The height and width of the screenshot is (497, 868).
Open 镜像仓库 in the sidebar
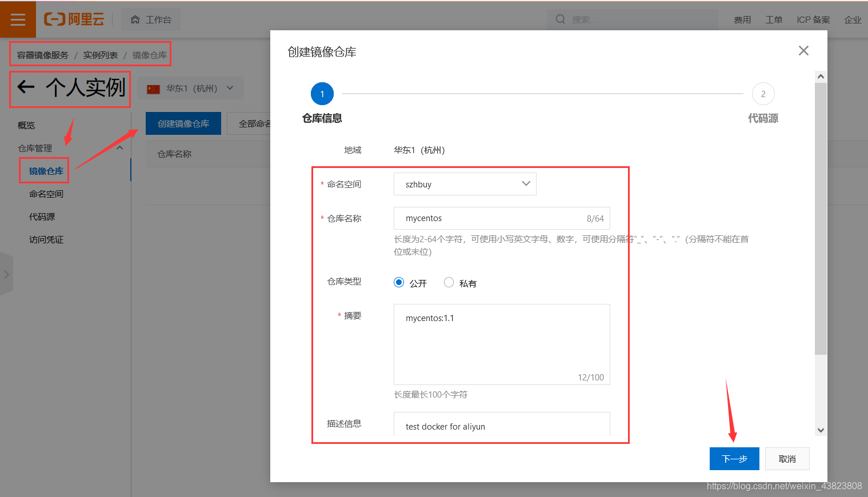point(46,171)
